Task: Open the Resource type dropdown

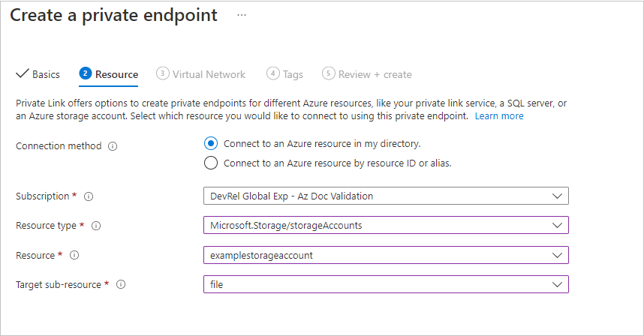Action: point(556,226)
